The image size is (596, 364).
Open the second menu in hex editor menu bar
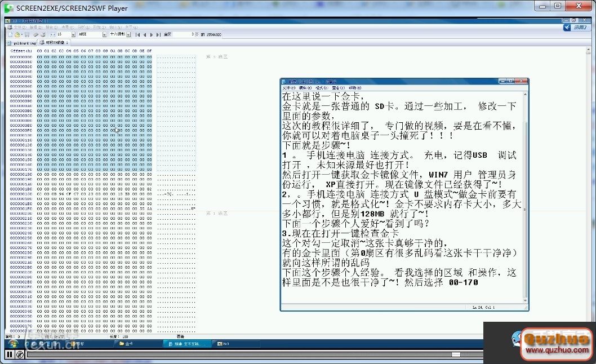click(35, 28)
